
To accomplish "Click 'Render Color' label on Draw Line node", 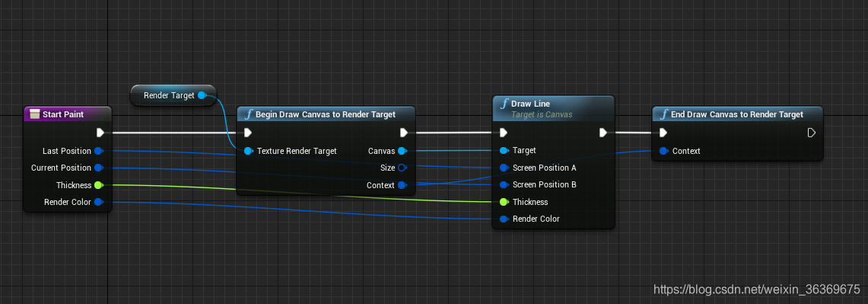I will 536,219.
